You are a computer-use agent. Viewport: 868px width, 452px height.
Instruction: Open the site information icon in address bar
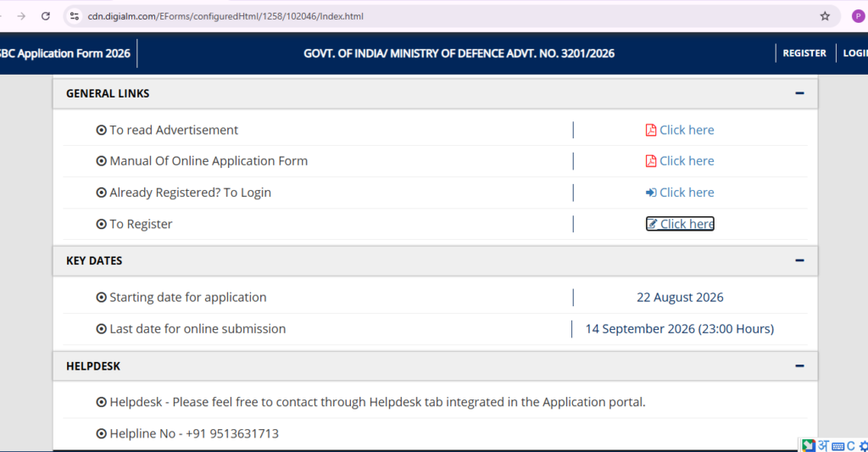tap(75, 16)
